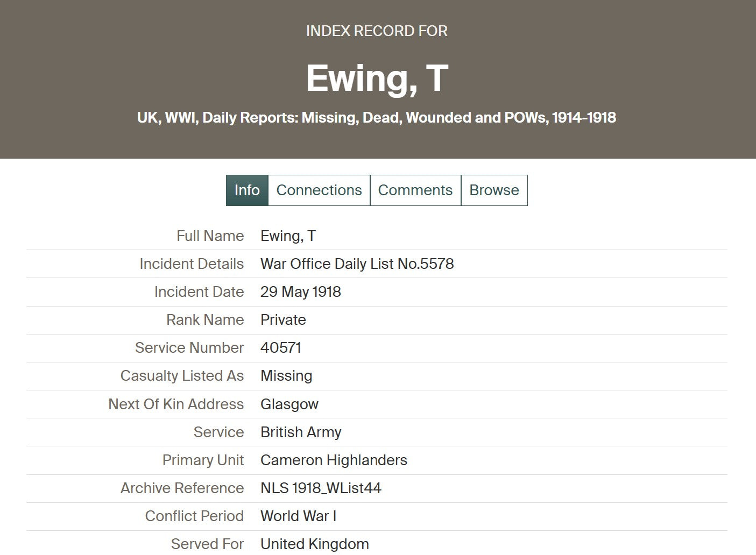756x555 pixels.
Task: Click 'War Office Daily List No.5578' value
Action: tap(357, 264)
